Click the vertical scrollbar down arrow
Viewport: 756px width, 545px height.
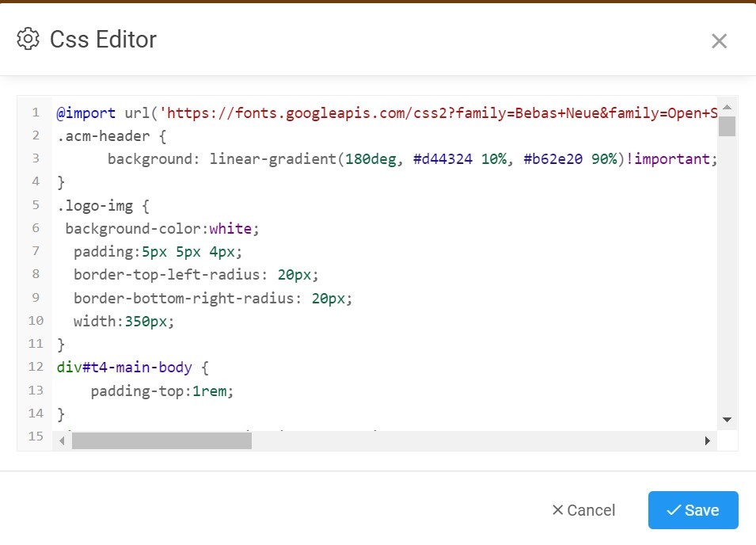(727, 419)
